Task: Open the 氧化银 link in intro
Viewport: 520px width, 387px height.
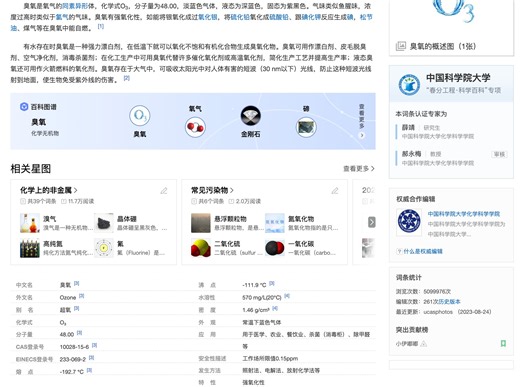Action: pyautogui.click(x=208, y=17)
